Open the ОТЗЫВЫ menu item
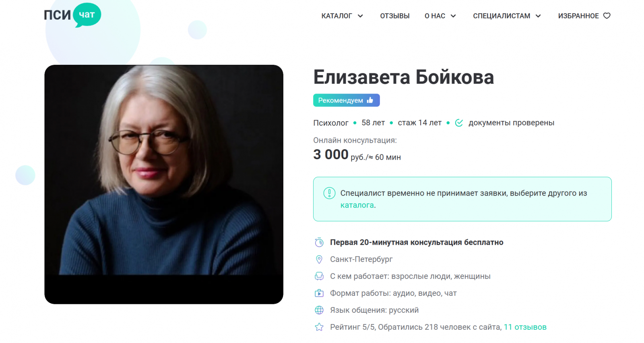The width and height of the screenshot is (644, 343). click(395, 16)
